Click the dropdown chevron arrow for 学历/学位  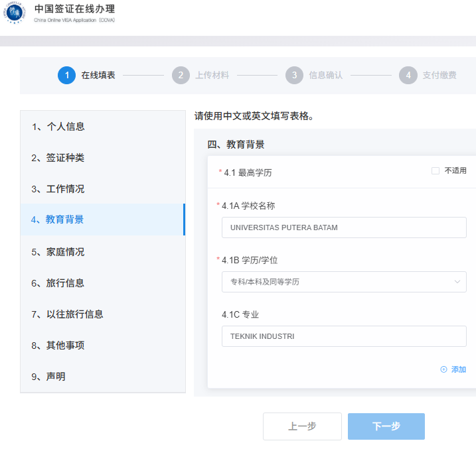click(457, 282)
